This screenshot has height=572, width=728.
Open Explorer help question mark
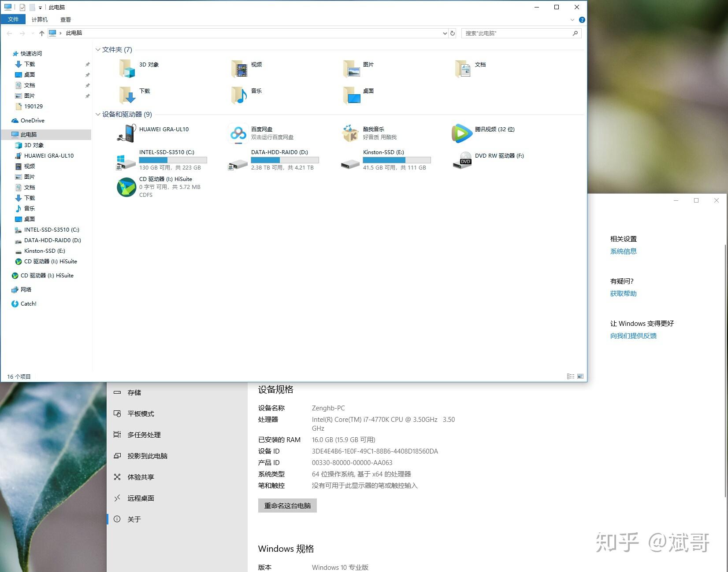[582, 20]
